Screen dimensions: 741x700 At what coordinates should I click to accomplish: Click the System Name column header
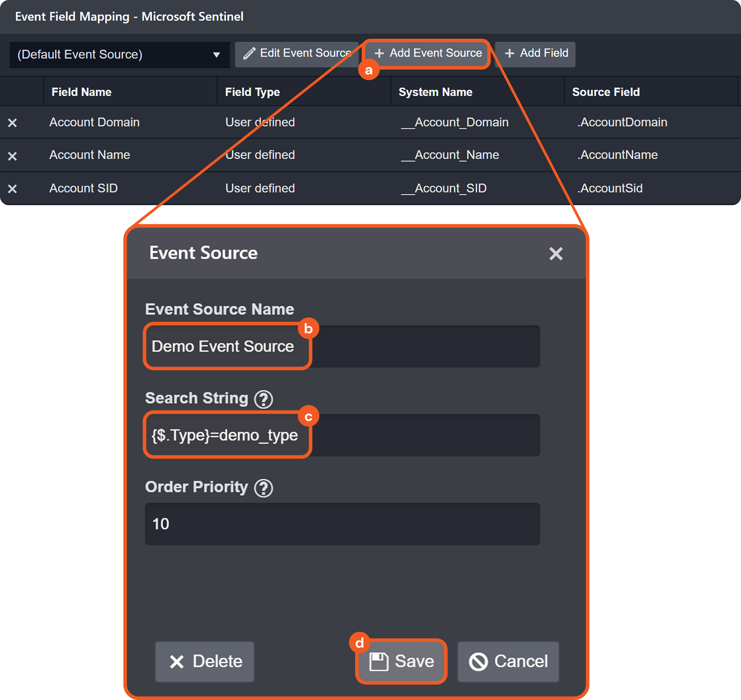point(435,92)
